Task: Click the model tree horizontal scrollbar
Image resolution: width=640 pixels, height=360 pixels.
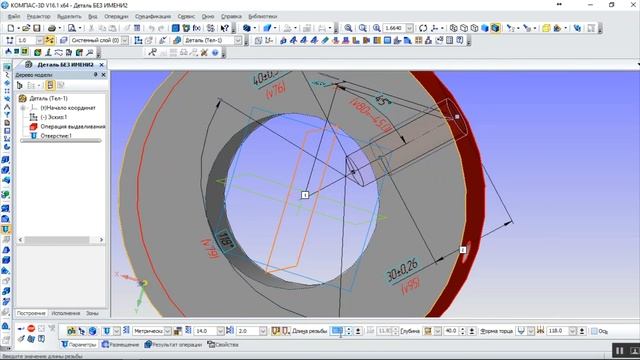Action: 61,240
